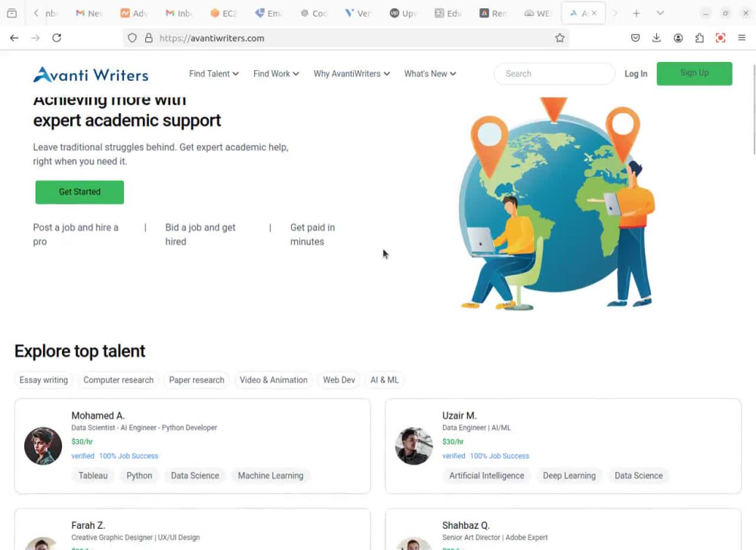Switch to the Gmail Inbox tab
This screenshot has width=756, height=550.
click(178, 13)
